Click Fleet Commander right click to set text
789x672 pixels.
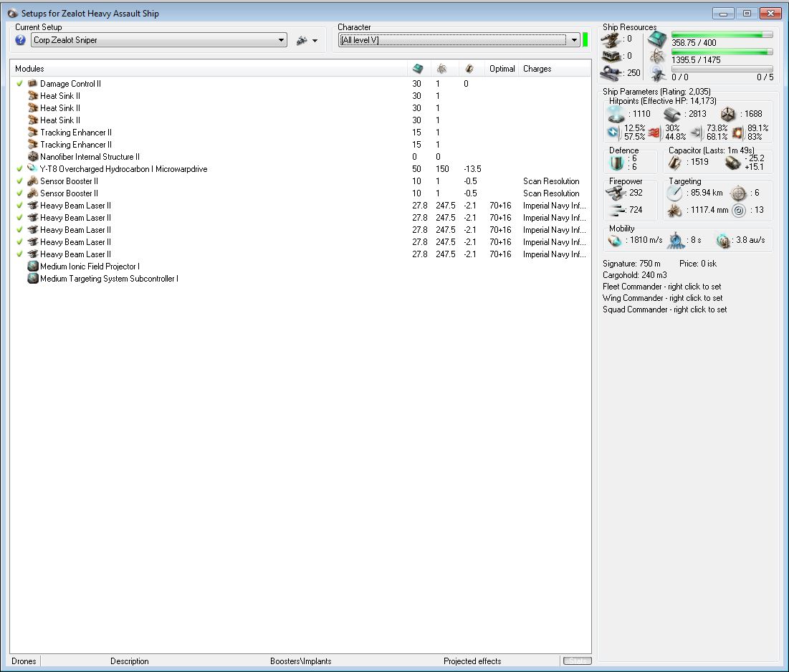click(661, 287)
